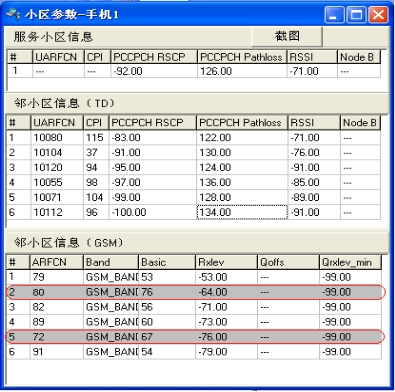Close the 小区参数 window
Viewport: 395px width, 392px height.
[378, 15]
